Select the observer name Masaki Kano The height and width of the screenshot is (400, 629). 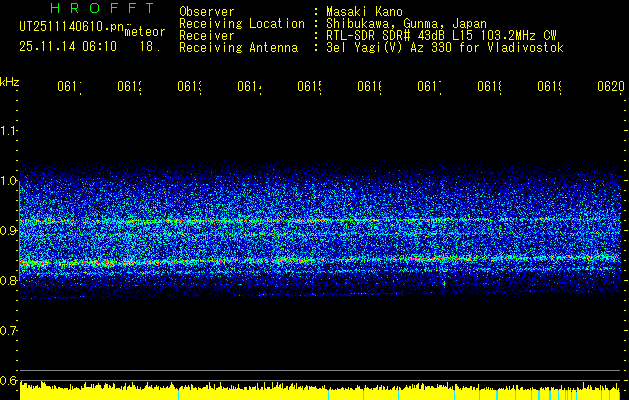coord(364,11)
